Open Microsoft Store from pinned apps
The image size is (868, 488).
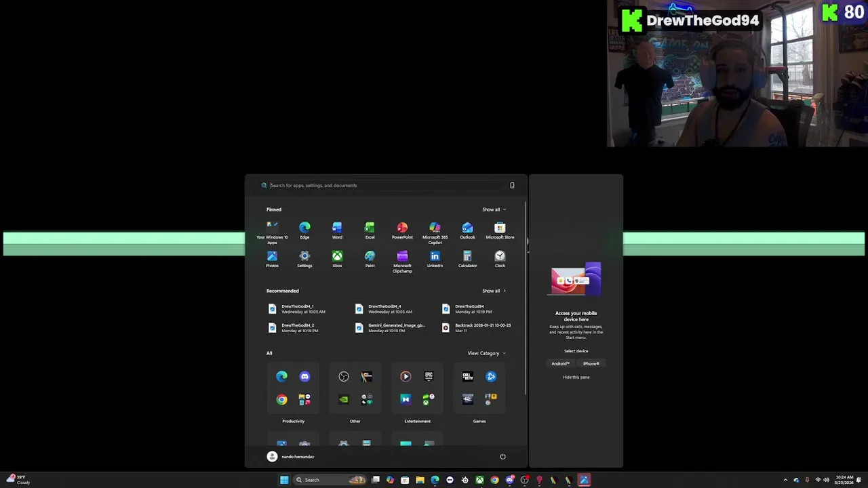(x=500, y=230)
